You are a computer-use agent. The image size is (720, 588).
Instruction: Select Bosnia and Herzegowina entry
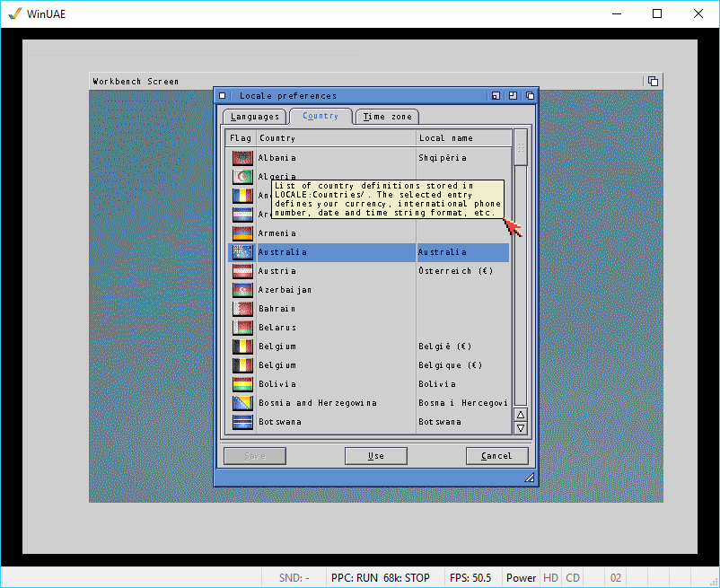click(369, 402)
